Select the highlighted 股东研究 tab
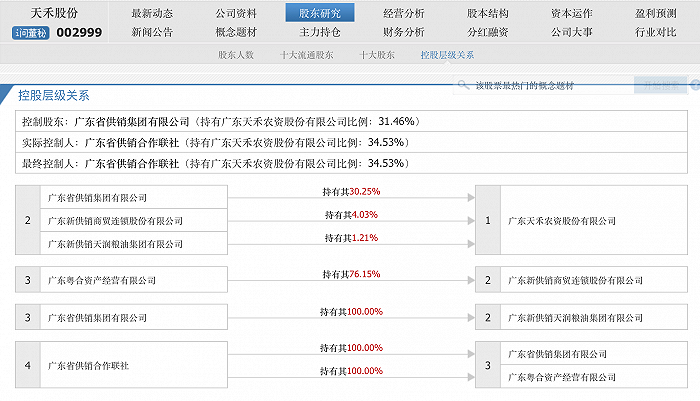This screenshot has height=401, width=700. point(320,13)
